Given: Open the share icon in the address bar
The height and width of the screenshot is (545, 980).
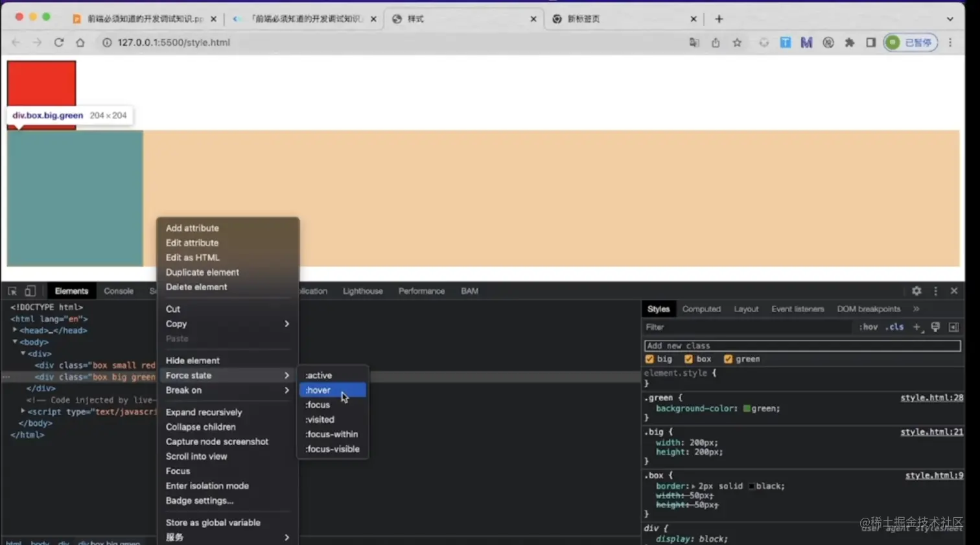Looking at the screenshot, I should coord(716,43).
